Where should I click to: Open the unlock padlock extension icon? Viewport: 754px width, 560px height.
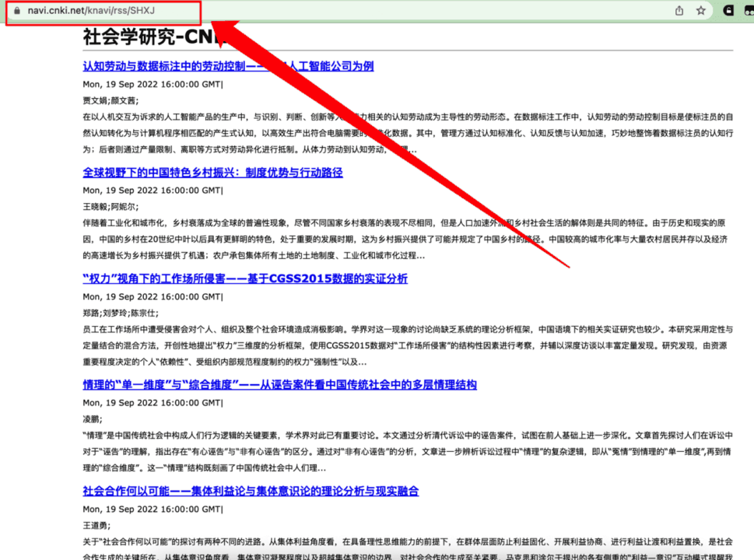[x=728, y=11]
